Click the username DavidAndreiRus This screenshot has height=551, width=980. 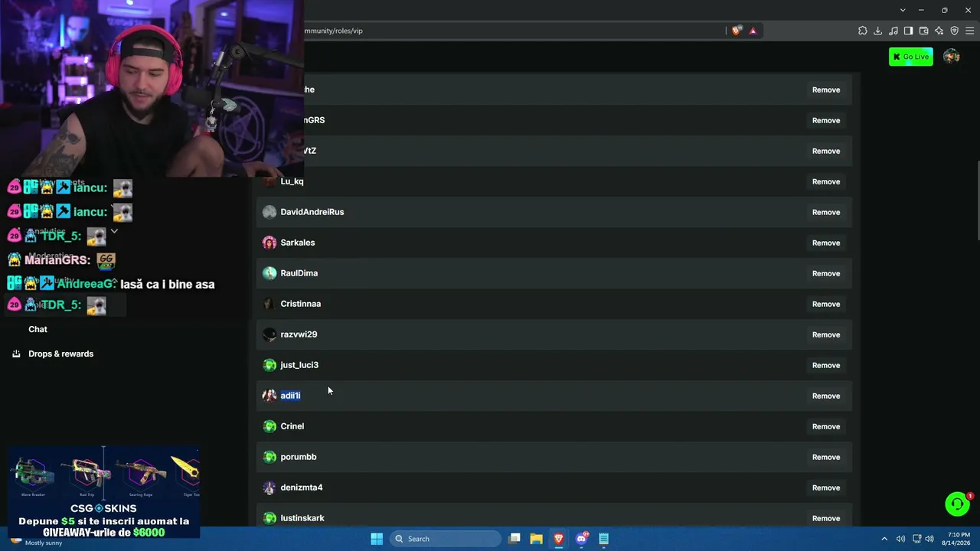point(312,212)
